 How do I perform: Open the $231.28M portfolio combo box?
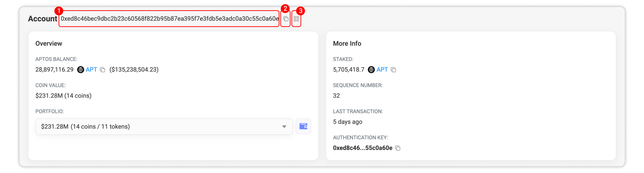tap(155, 126)
